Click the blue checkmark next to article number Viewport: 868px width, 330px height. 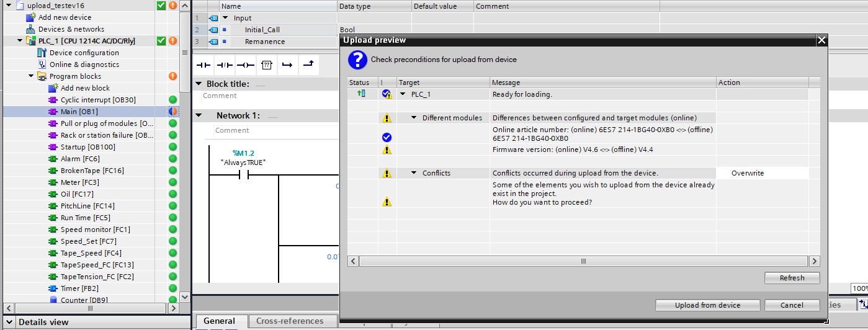pos(387,137)
